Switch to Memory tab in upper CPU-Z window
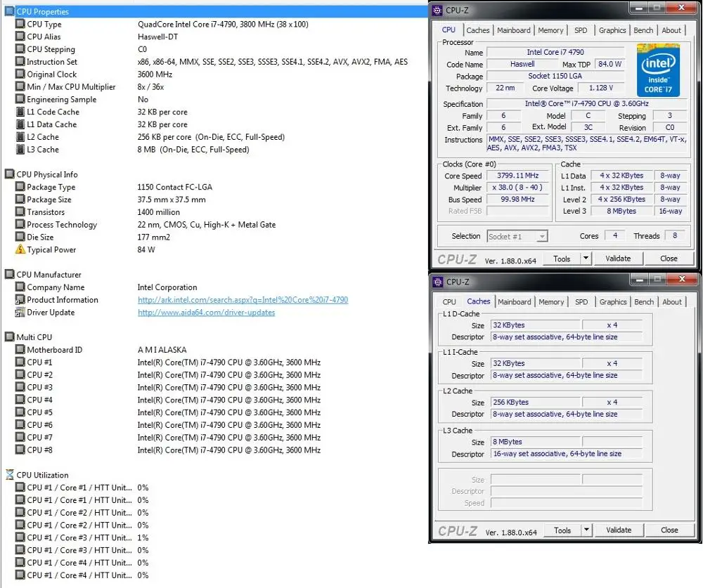This screenshot has width=703, height=588. pyautogui.click(x=550, y=30)
